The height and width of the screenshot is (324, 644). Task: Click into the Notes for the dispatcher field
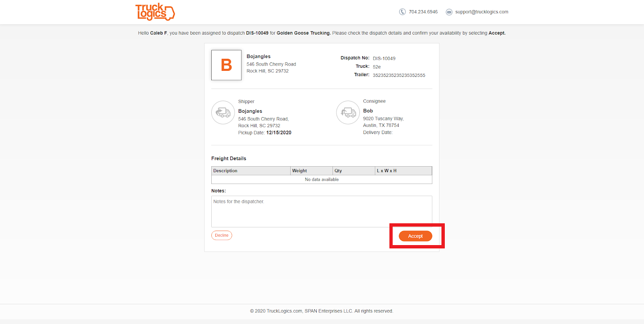[x=322, y=212]
